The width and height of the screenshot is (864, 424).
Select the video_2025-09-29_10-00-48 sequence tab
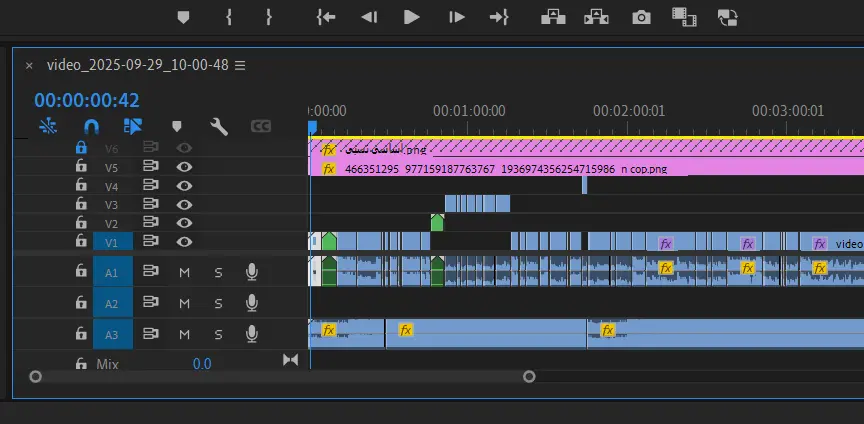[x=138, y=65]
